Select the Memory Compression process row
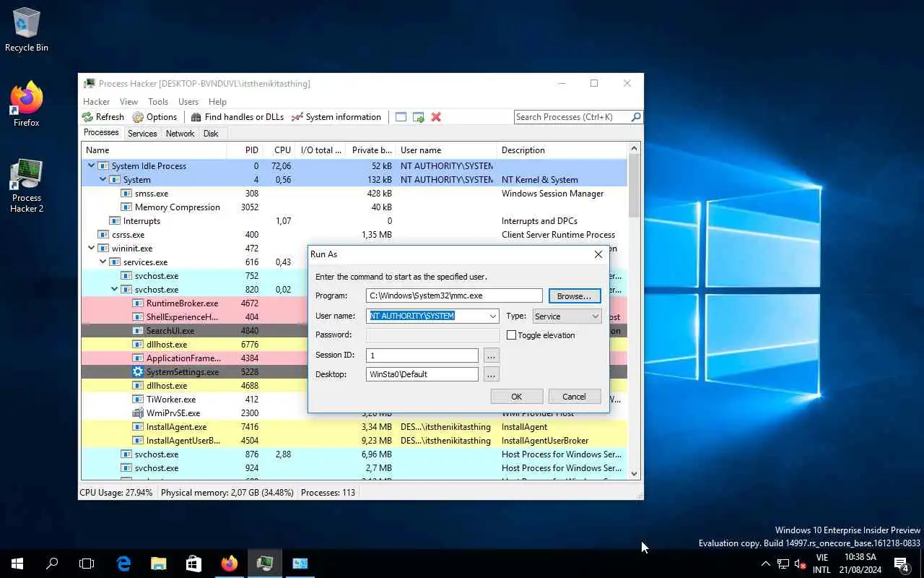This screenshot has height=578, width=924. pos(354,207)
